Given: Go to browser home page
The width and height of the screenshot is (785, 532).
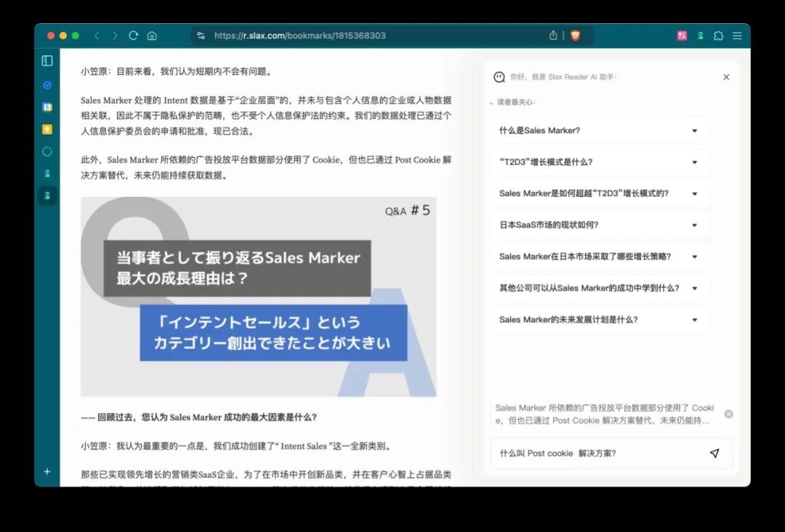Looking at the screenshot, I should [152, 36].
